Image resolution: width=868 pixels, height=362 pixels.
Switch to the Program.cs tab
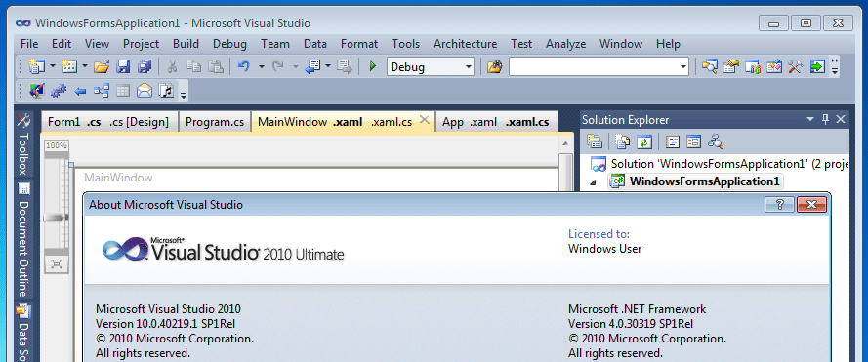click(x=215, y=122)
